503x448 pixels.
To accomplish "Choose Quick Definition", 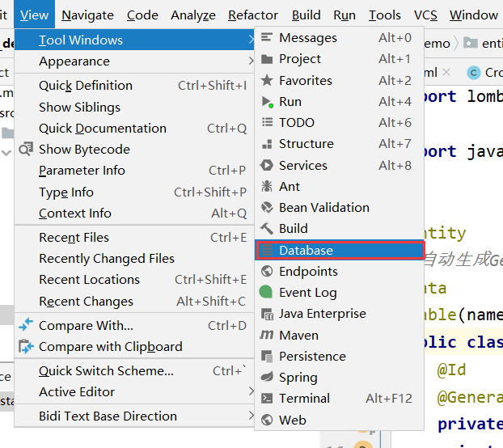I will coord(134,86).
